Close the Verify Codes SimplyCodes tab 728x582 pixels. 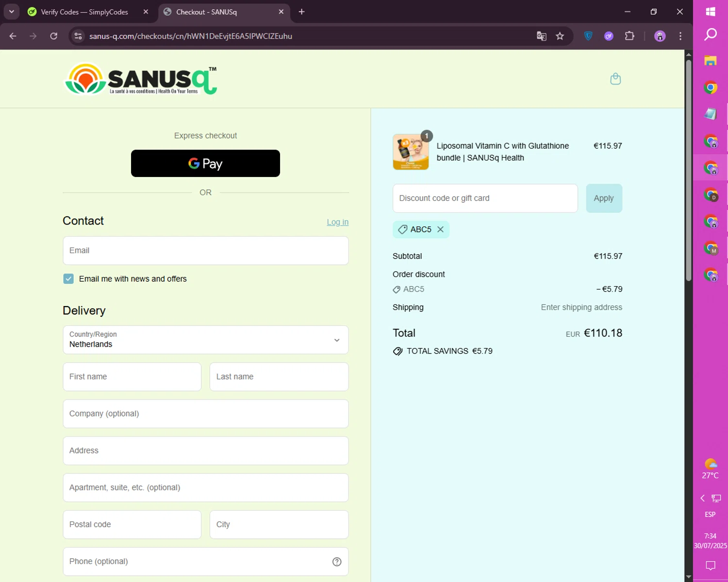(146, 12)
